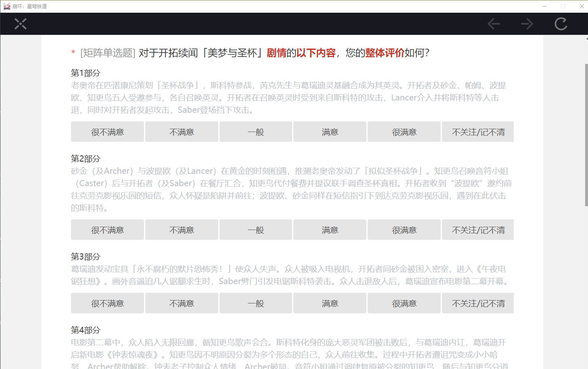Image resolution: width=588 pixels, height=369 pixels.
Task: Rate 第1部分 as 很满意
Action: tap(404, 132)
